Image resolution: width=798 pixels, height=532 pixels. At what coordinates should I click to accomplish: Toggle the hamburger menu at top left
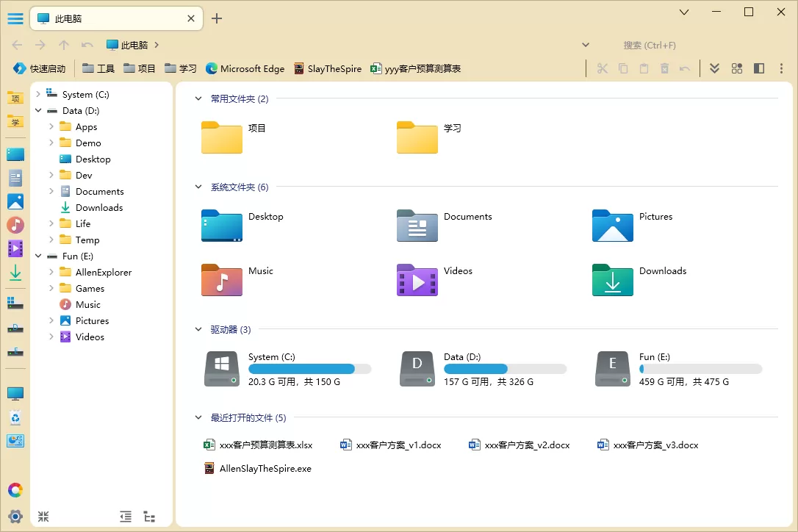tap(15, 18)
